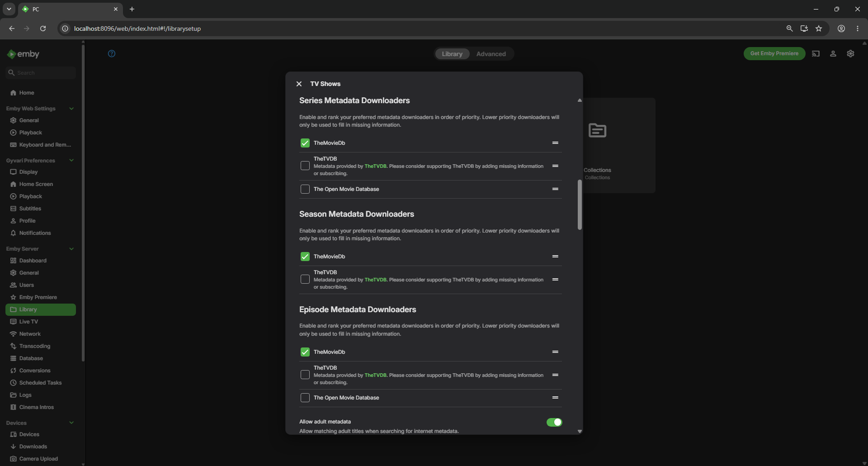This screenshot has width=868, height=466.
Task: Open Chrome menu three dots
Action: click(x=858, y=29)
